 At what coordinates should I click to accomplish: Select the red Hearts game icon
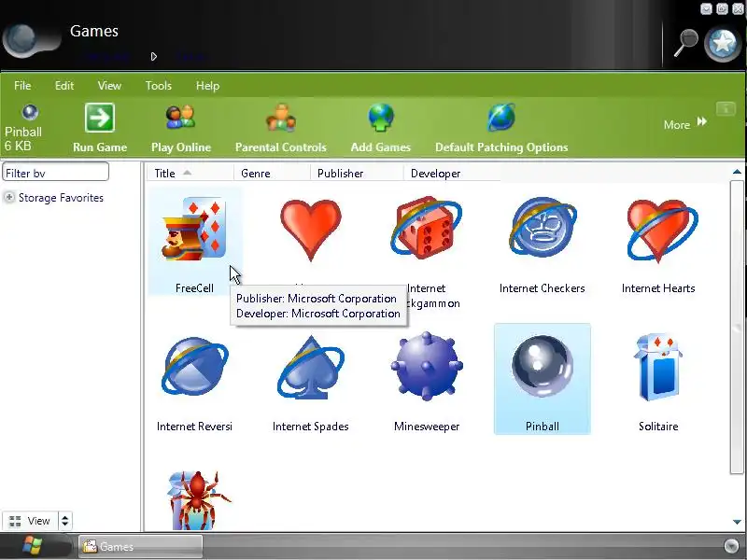(x=311, y=230)
